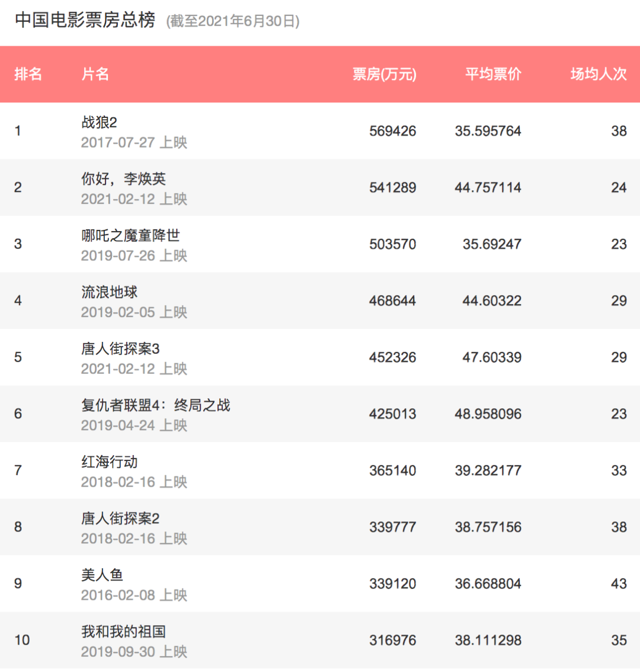Screen dimensions: 640x672
Task: Click the 2018-02-16 上映 date under 红海行动
Action: click(x=134, y=482)
